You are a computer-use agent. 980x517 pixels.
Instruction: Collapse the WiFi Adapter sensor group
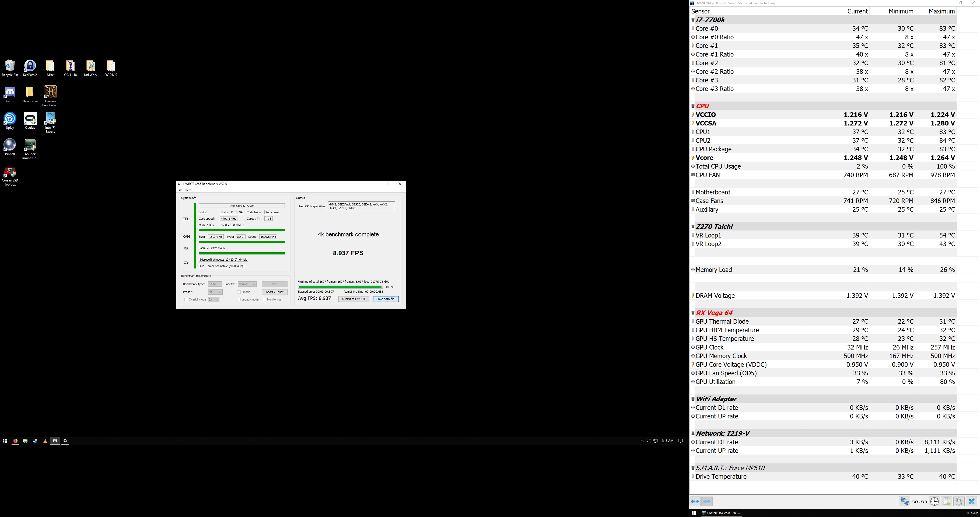click(x=693, y=399)
